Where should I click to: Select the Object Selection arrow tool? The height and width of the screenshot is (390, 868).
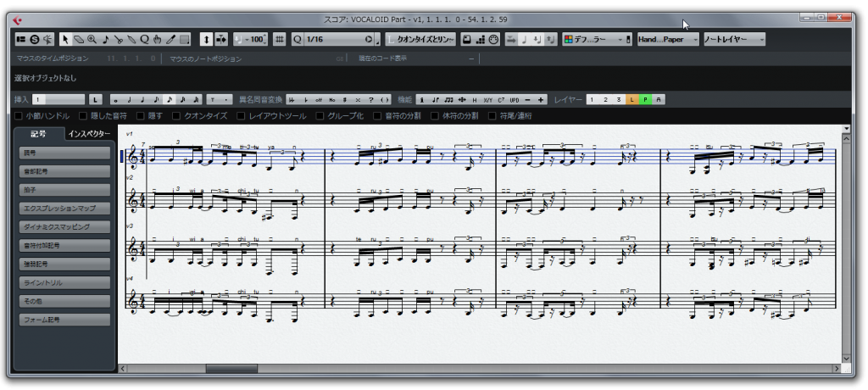tap(65, 39)
